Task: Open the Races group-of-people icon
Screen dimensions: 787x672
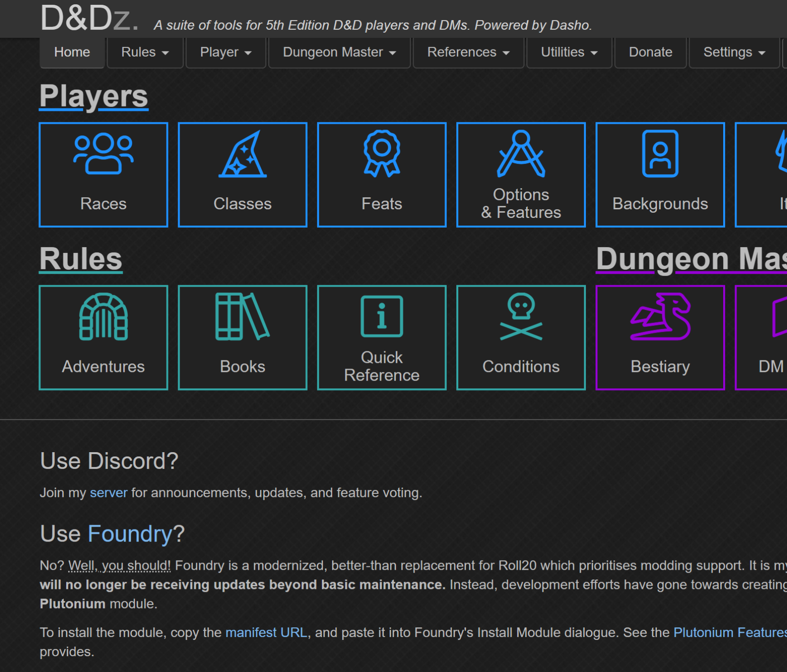Action: click(x=103, y=154)
